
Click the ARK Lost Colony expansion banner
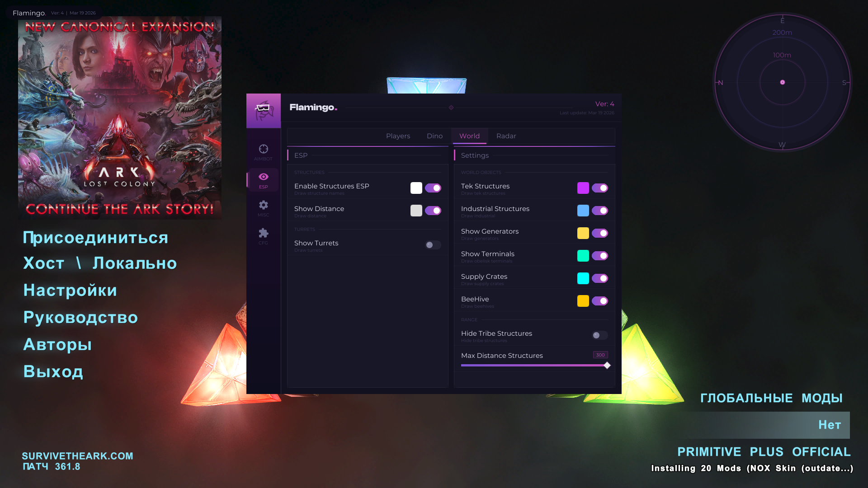click(x=120, y=118)
